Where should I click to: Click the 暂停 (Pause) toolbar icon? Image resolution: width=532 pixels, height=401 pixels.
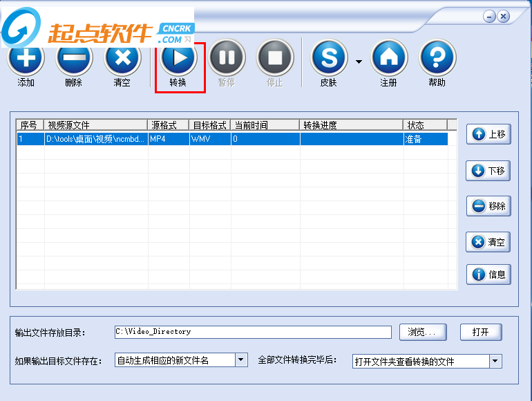click(227, 57)
